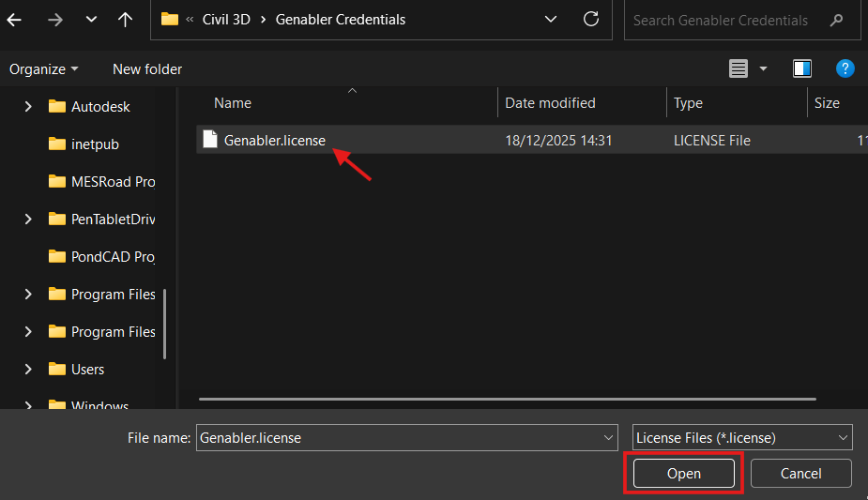Click the search magnifier icon
The width and height of the screenshot is (868, 500).
click(836, 21)
